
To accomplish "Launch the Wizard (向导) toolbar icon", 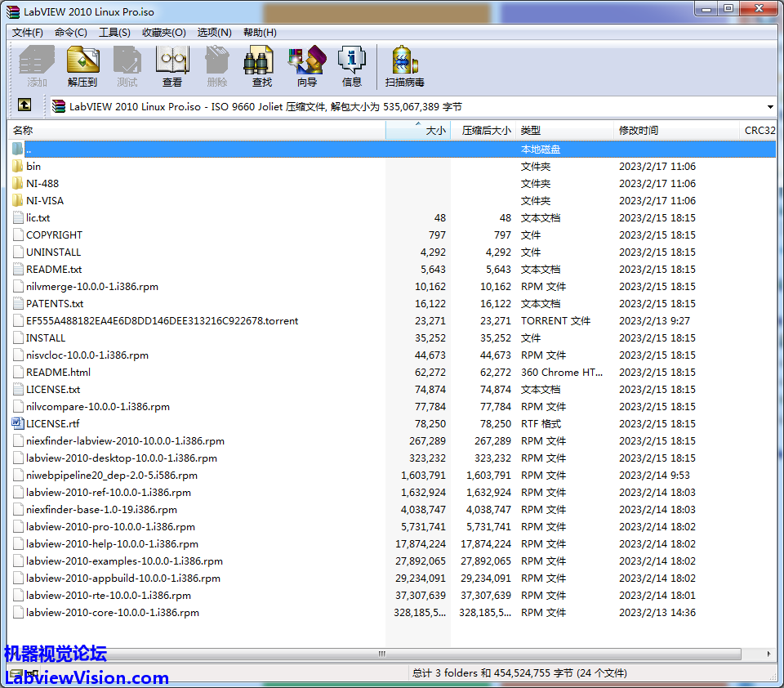I will (x=307, y=65).
